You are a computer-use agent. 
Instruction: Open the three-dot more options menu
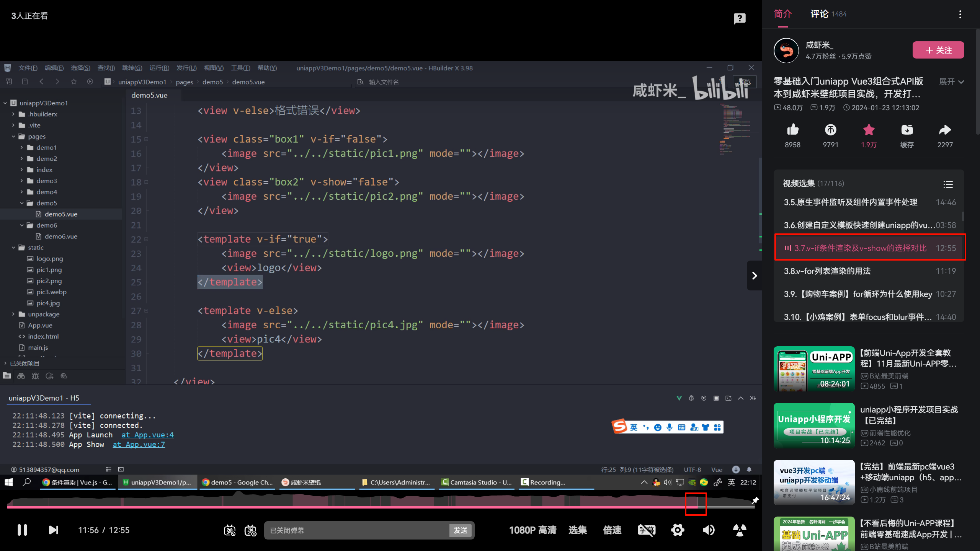960,14
